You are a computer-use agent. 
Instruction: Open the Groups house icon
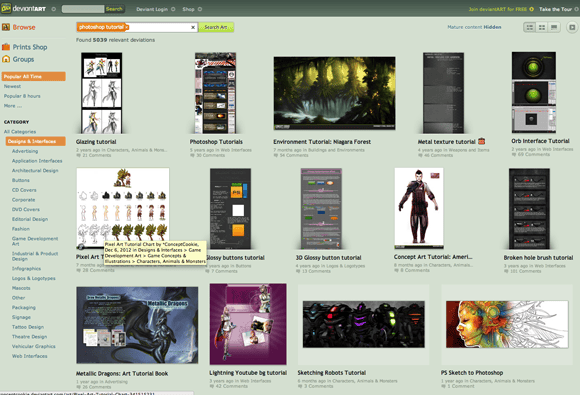tap(6, 59)
